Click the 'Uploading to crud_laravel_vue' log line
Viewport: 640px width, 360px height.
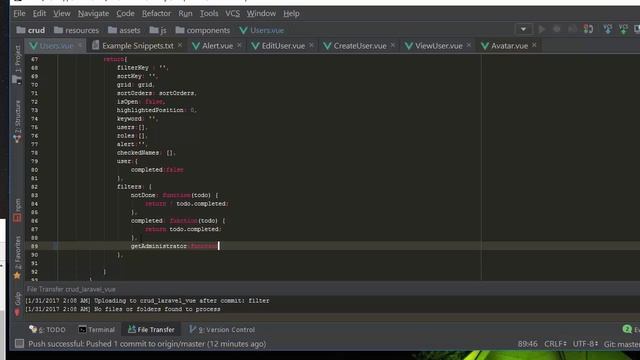tap(147, 301)
